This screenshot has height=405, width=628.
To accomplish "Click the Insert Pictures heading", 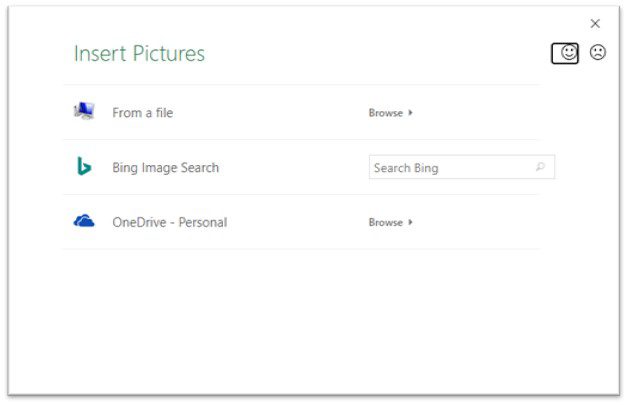I will click(x=139, y=54).
